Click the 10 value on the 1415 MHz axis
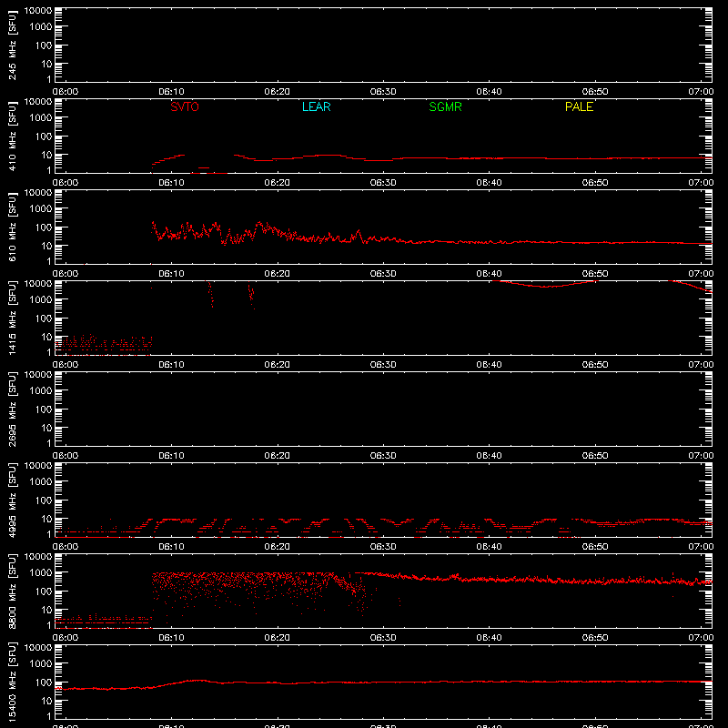The image size is (728, 728). [x=46, y=337]
